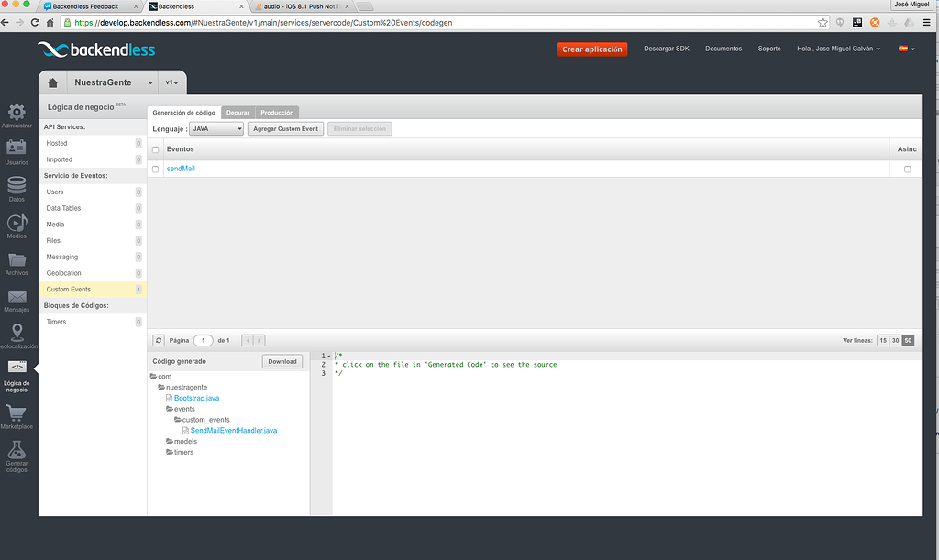Click the browser reload icon
939x560 pixels.
pos(35,22)
